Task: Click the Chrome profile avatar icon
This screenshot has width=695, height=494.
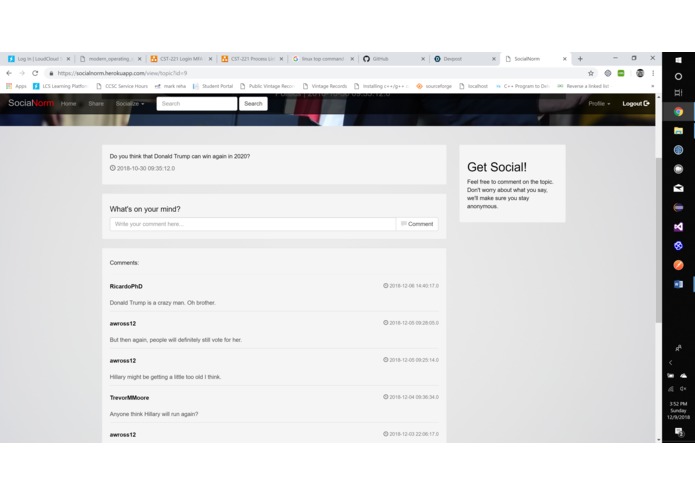Action: click(x=640, y=73)
